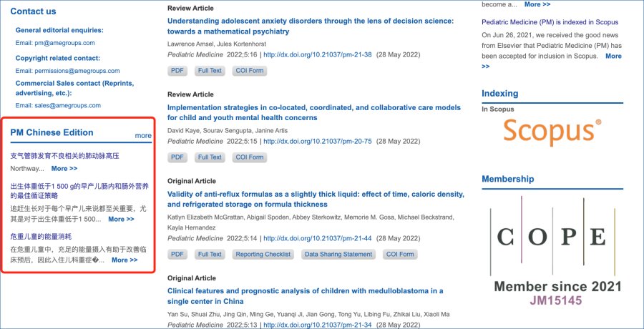Open Full Text of implementation strategies article
The image size is (644, 329).
click(210, 157)
